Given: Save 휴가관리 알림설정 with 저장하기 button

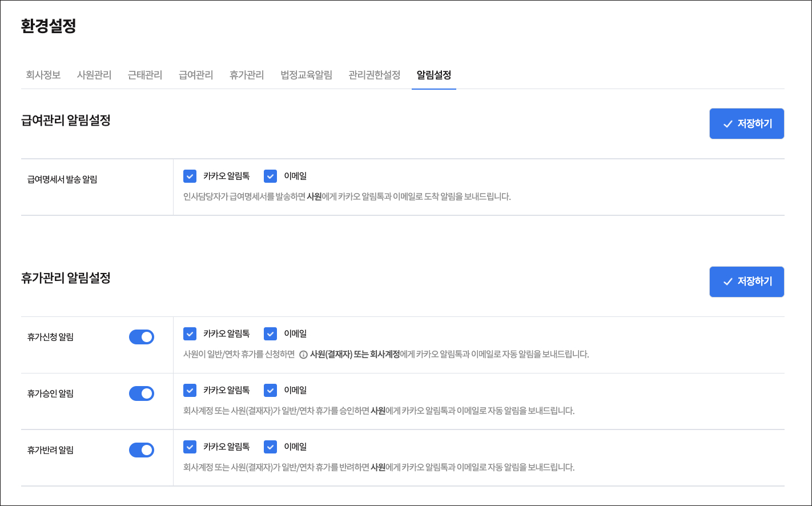Looking at the screenshot, I should tap(746, 282).
